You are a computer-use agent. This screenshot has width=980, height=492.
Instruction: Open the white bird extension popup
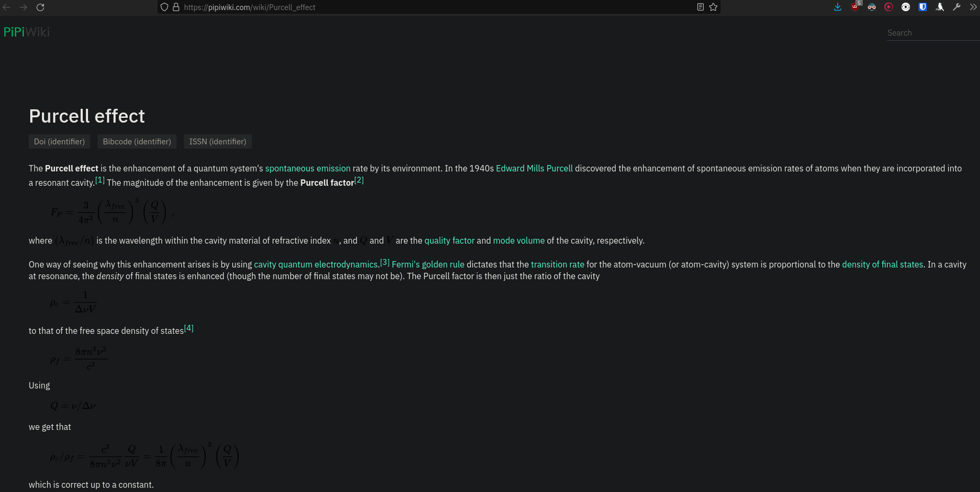point(940,7)
